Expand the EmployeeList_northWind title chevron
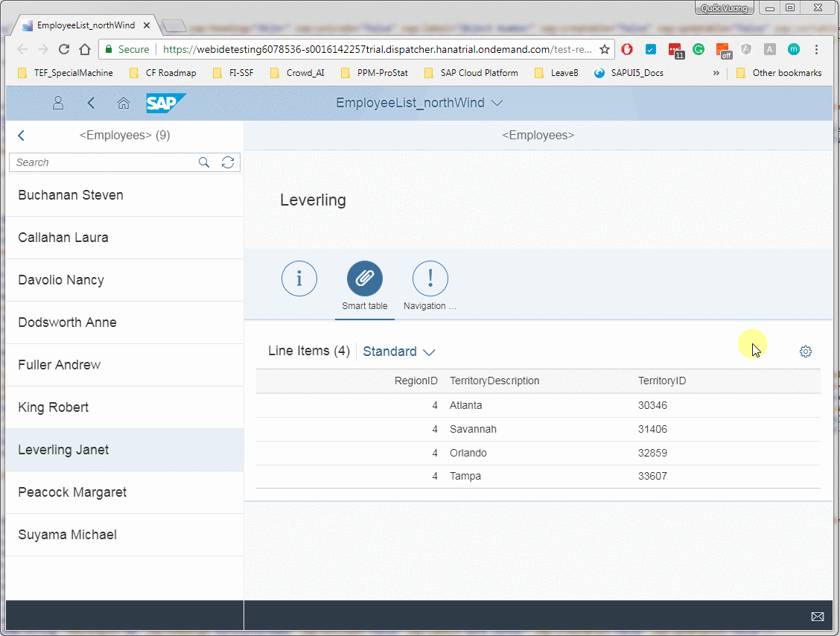This screenshot has width=840, height=636. pos(496,103)
